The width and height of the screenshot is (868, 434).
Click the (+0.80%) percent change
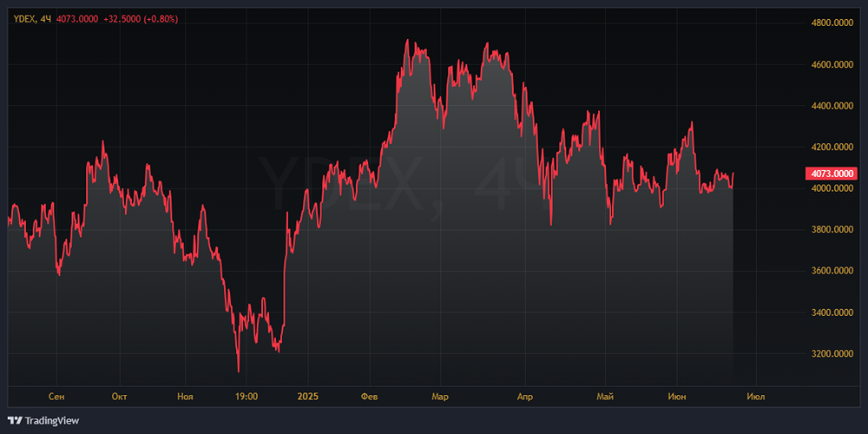pyautogui.click(x=161, y=19)
